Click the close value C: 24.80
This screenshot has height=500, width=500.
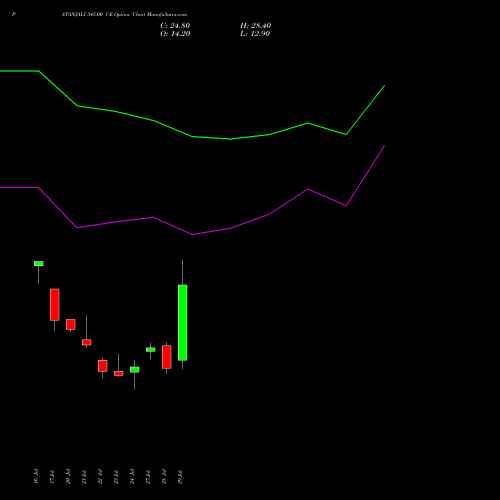pos(175,26)
